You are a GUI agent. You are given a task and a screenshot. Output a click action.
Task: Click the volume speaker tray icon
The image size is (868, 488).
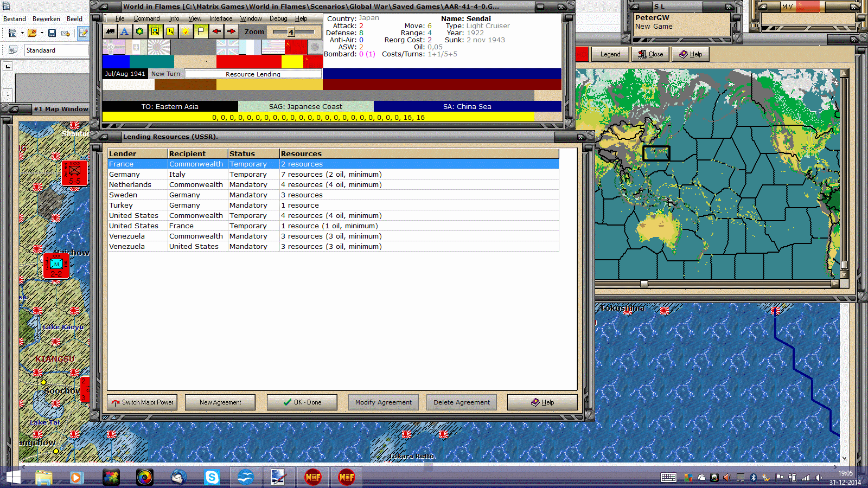[x=819, y=478]
